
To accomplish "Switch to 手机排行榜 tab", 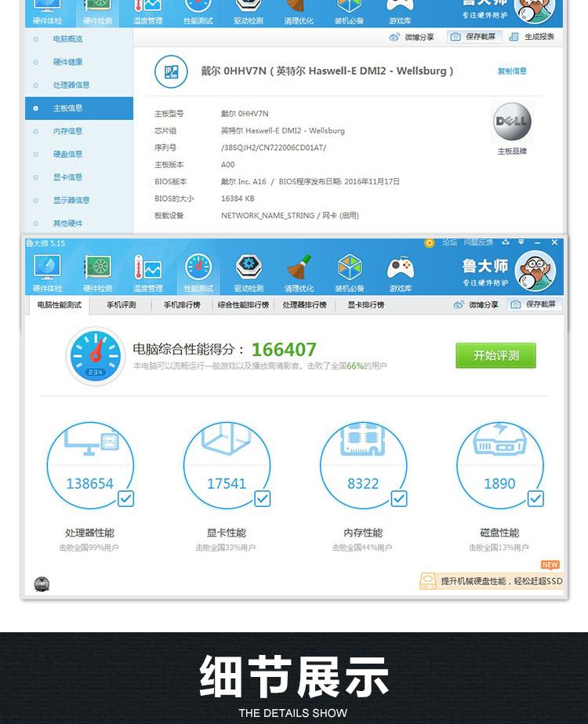I will (x=182, y=305).
